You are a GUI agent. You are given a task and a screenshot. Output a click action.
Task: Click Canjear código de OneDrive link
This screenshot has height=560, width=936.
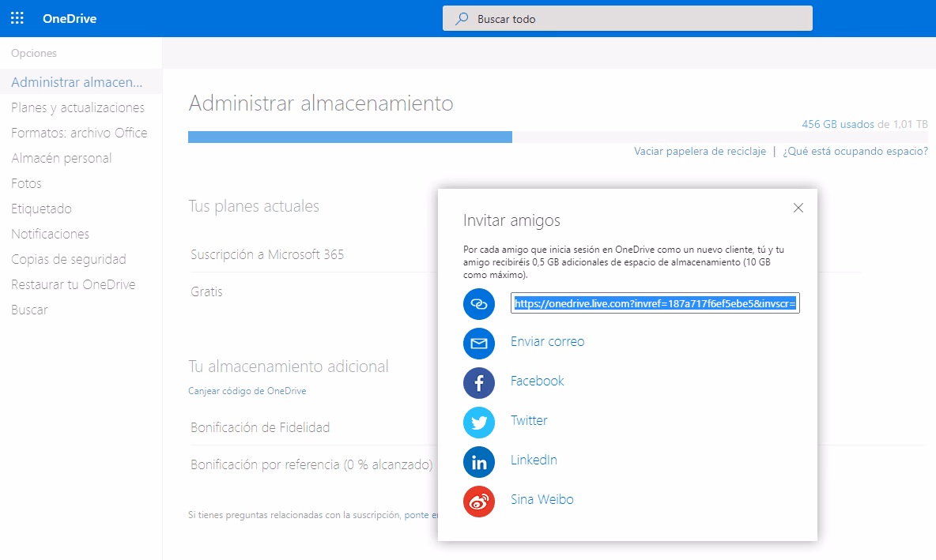pyautogui.click(x=247, y=391)
